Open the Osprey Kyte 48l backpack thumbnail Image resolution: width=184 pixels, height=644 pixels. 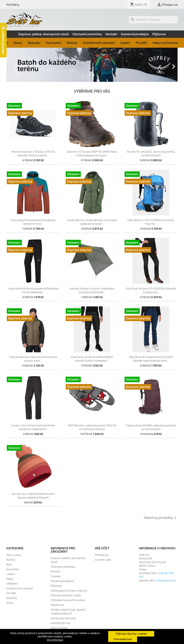(x=151, y=397)
